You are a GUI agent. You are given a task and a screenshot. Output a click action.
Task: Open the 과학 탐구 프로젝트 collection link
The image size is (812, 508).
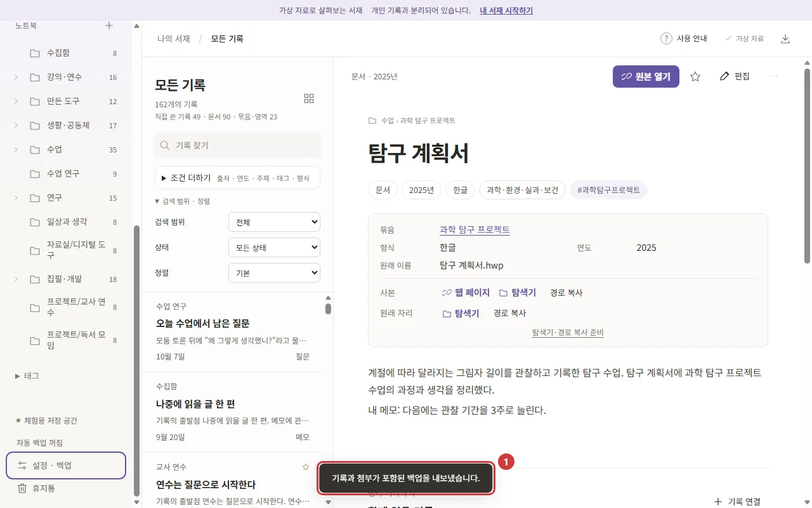coord(475,230)
